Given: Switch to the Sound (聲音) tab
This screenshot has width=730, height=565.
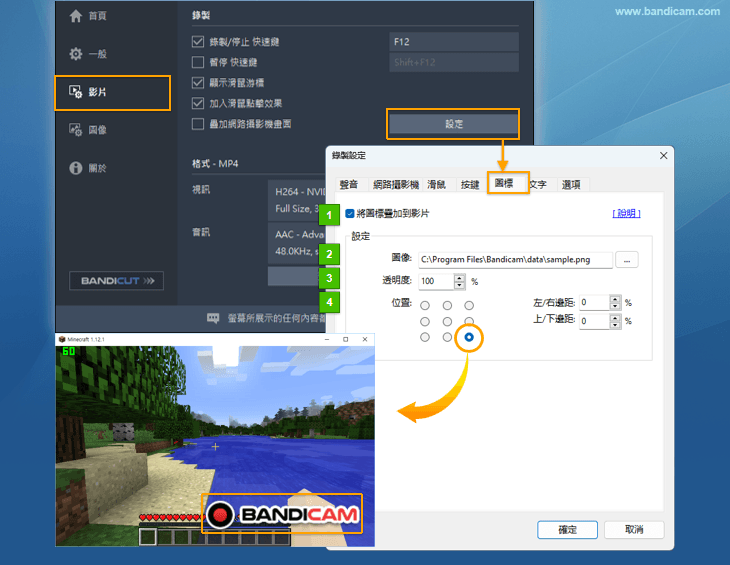Looking at the screenshot, I should 349,185.
